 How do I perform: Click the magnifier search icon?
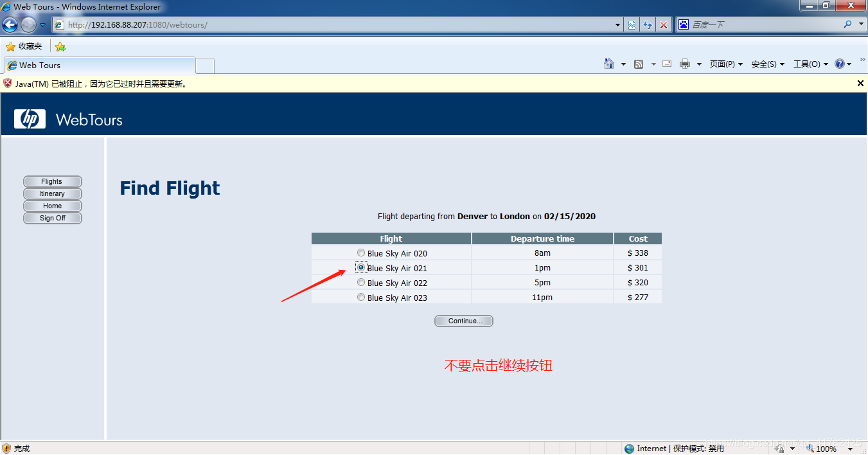848,24
